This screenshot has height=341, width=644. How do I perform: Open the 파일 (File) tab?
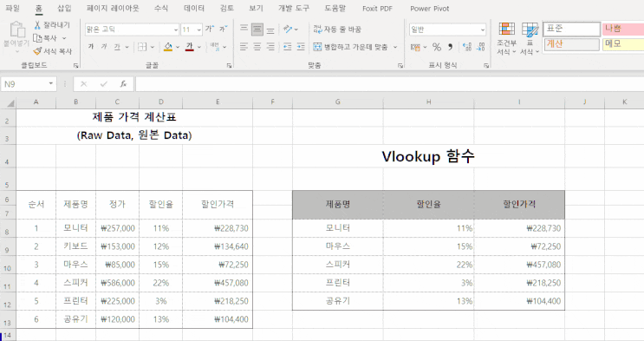(x=12, y=8)
